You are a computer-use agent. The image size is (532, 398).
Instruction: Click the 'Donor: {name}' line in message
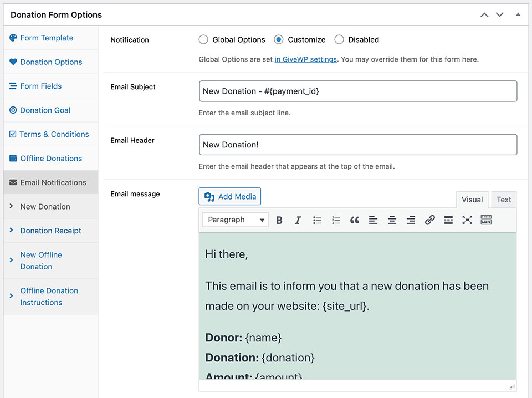pos(243,338)
